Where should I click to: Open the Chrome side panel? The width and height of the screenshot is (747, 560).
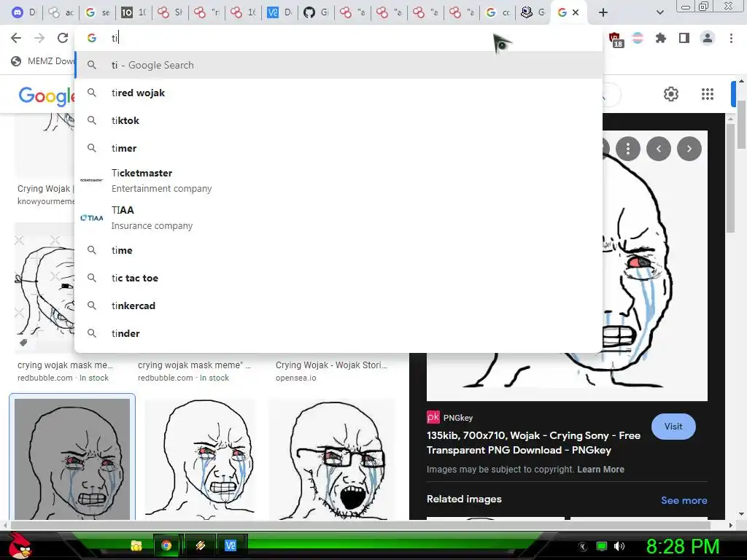684,38
